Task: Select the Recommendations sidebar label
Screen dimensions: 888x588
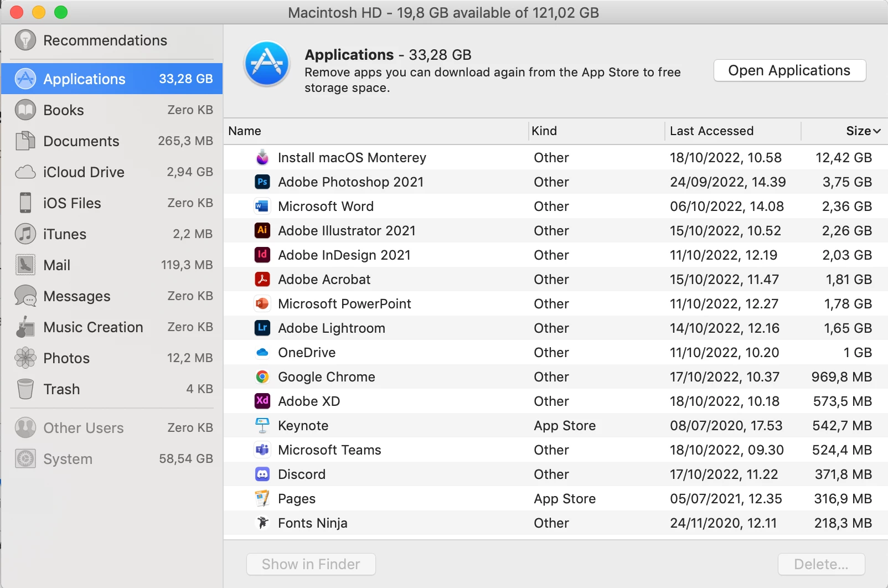Action: point(105,40)
